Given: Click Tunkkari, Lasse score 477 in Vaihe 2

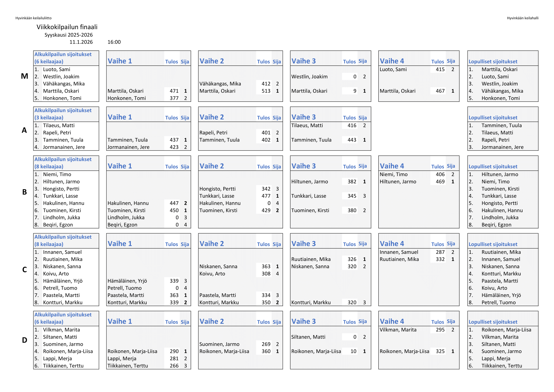Looking at the screenshot, I should click(x=266, y=196).
